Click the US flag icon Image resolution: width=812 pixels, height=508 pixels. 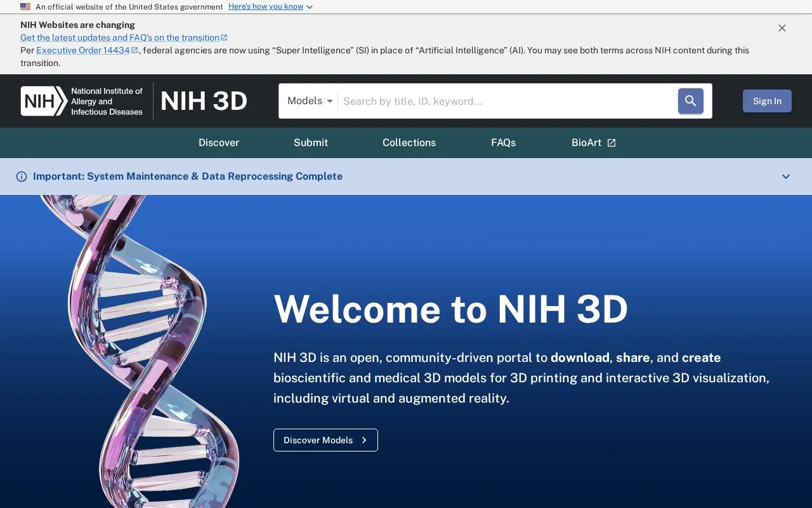pyautogui.click(x=25, y=6)
